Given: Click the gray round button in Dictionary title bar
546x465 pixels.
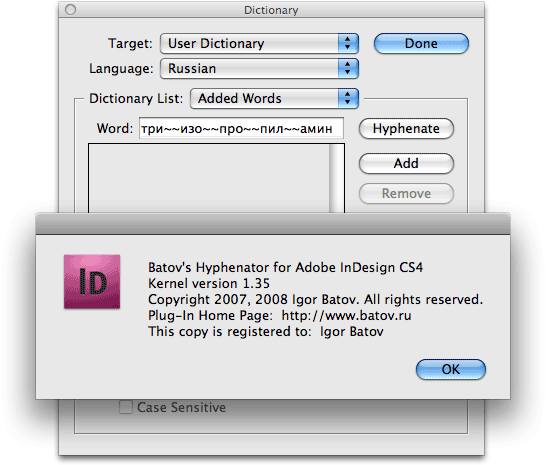Looking at the screenshot, I should 70,10.
